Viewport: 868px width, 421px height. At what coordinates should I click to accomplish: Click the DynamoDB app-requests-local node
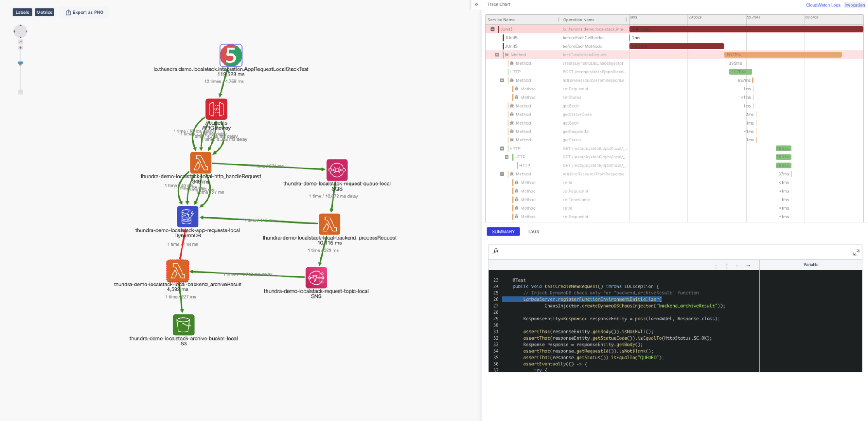(188, 217)
